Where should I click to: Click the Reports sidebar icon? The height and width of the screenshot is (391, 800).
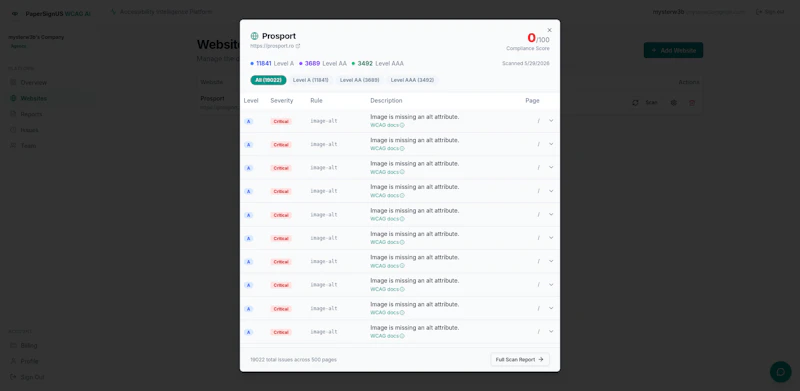[13, 114]
